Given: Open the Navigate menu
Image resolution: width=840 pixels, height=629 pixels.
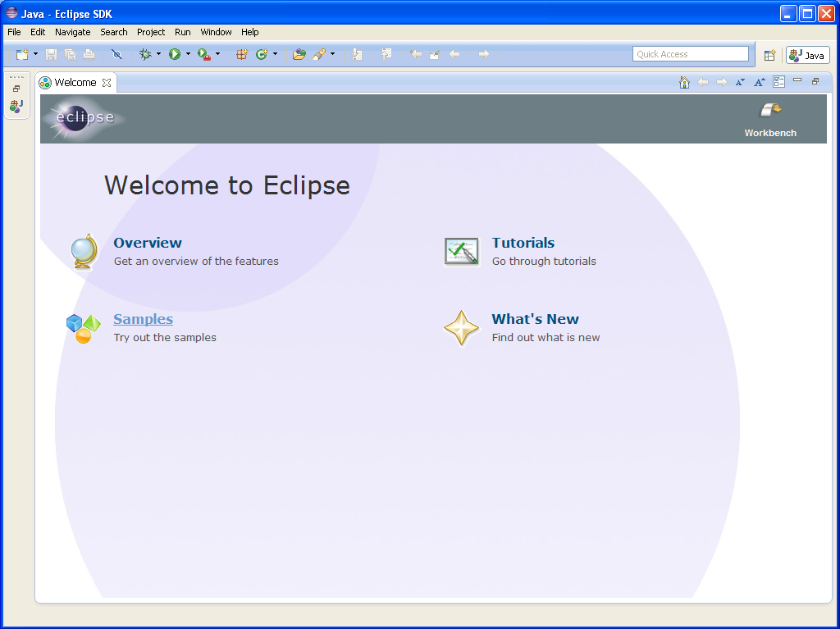Looking at the screenshot, I should point(73,32).
